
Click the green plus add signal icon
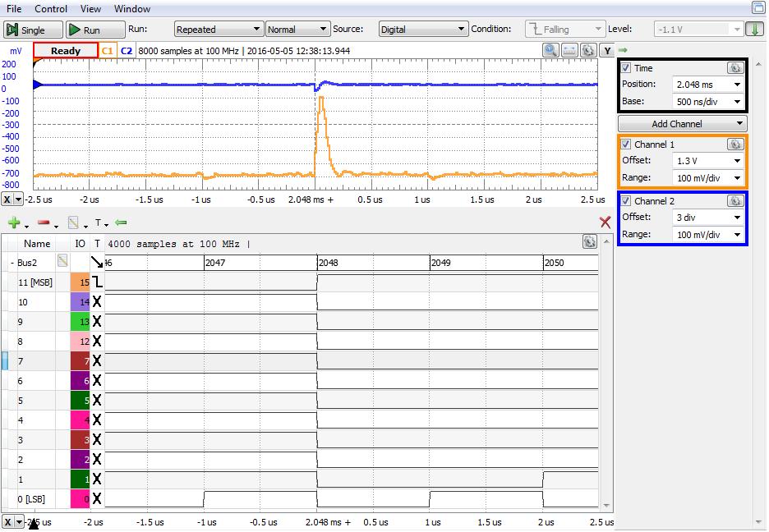tap(14, 222)
